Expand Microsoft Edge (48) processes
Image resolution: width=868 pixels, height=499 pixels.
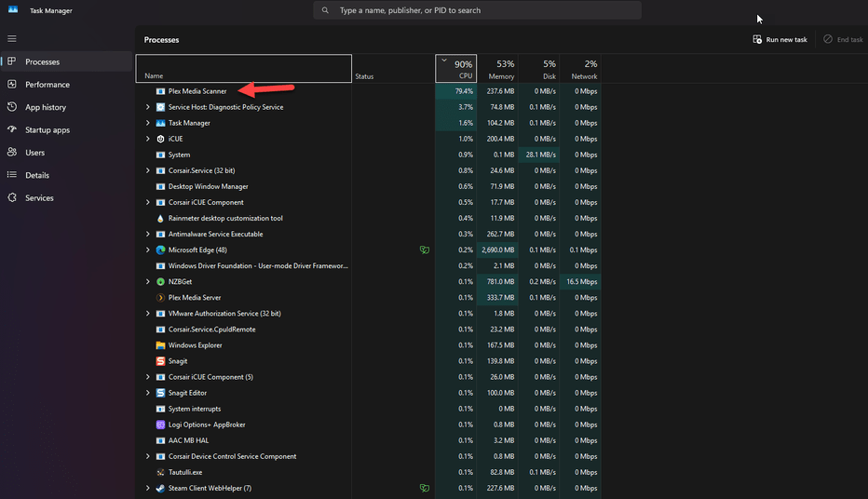148,250
